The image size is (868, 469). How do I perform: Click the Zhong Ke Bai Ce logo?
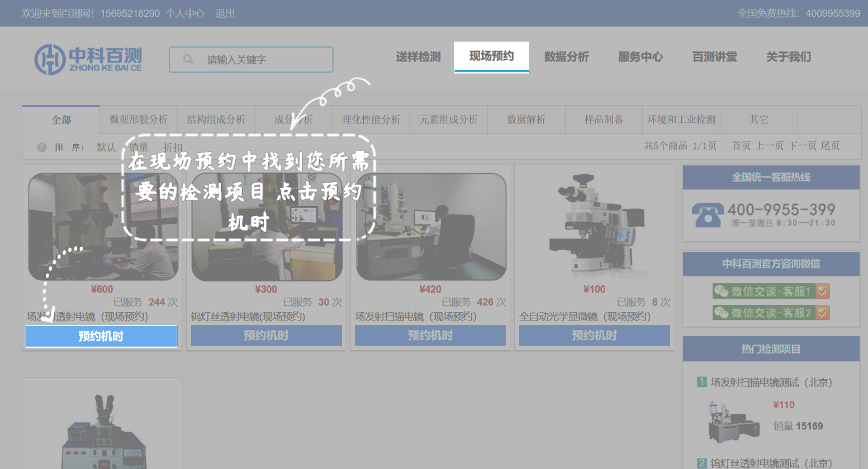[88, 59]
